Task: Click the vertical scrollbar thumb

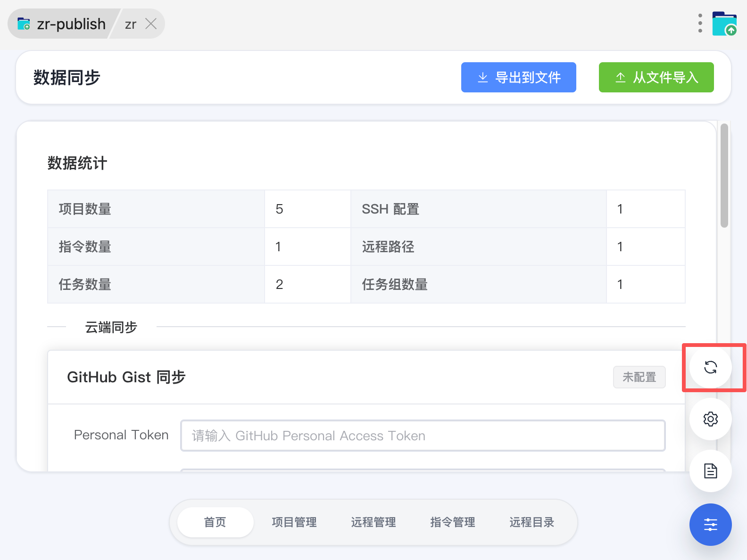Action: [724, 175]
